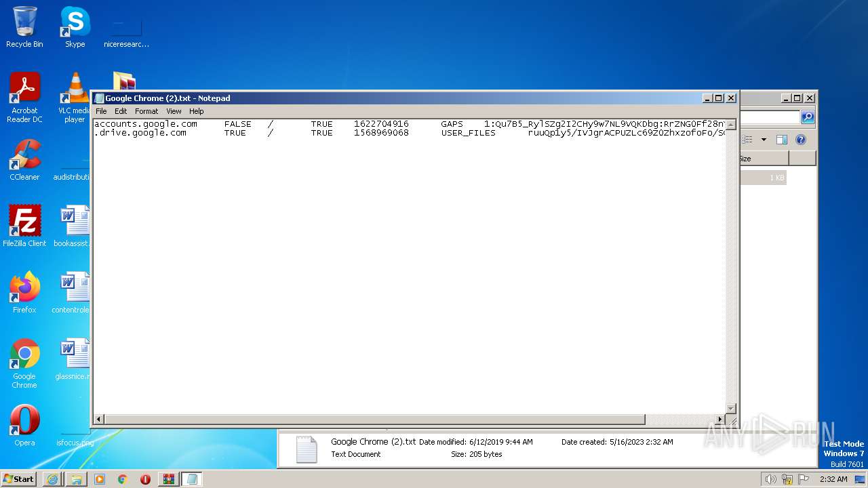Image resolution: width=868 pixels, height=488 pixels.
Task: Launch Google Chrome from the desktop
Action: tap(24, 363)
